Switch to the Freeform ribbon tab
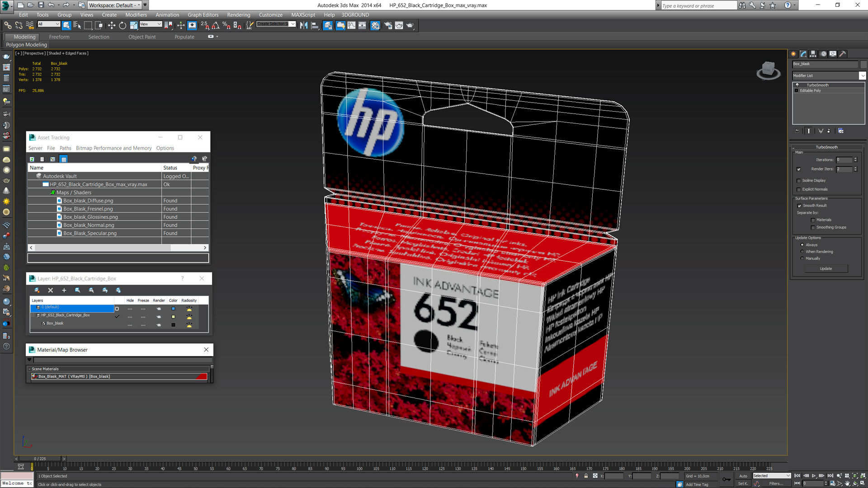The height and width of the screenshot is (488, 868). tap(59, 37)
